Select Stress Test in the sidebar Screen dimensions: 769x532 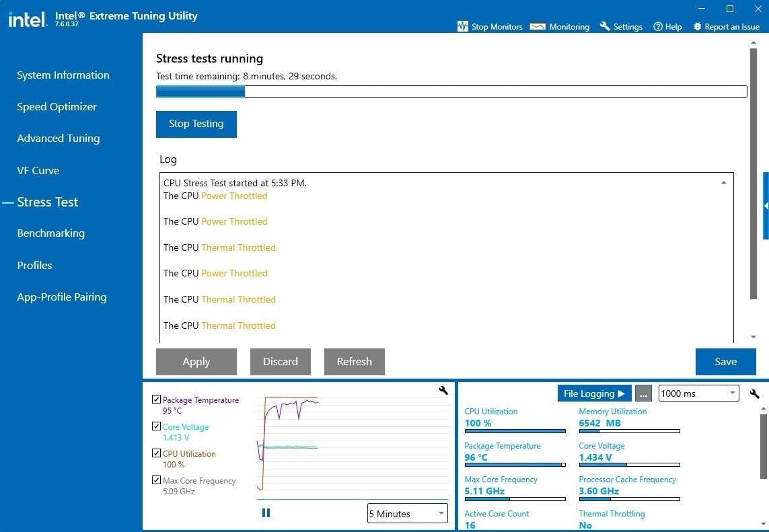(48, 202)
